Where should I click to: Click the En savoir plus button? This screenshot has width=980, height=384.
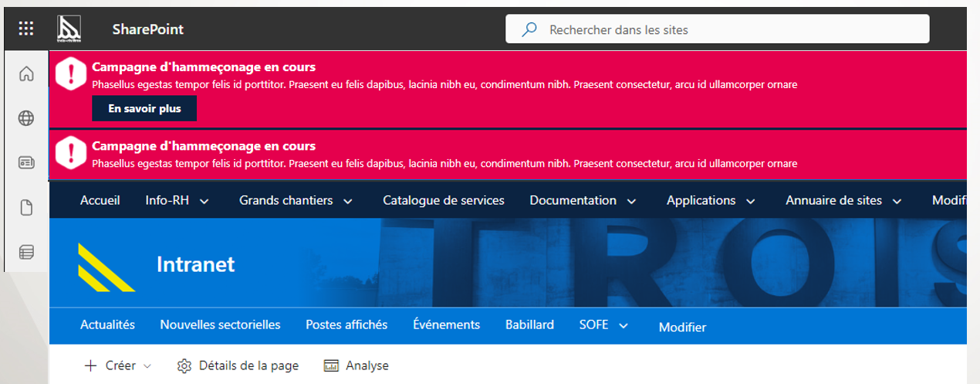(x=144, y=109)
